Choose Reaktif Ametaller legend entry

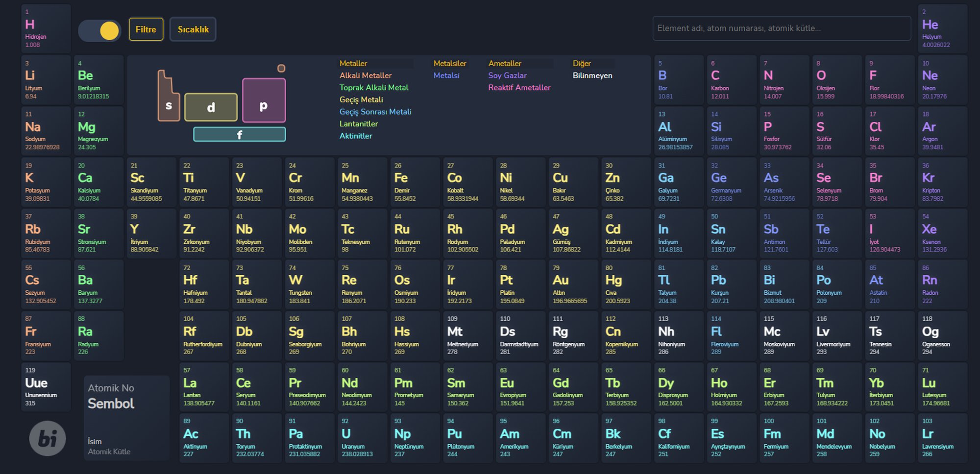519,88
